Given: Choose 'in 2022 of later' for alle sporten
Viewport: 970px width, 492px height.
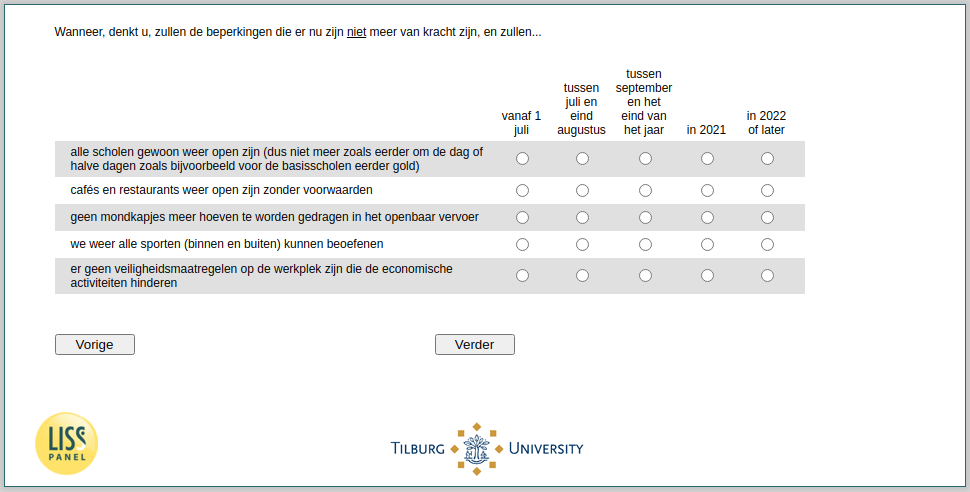Looking at the screenshot, I should (767, 245).
